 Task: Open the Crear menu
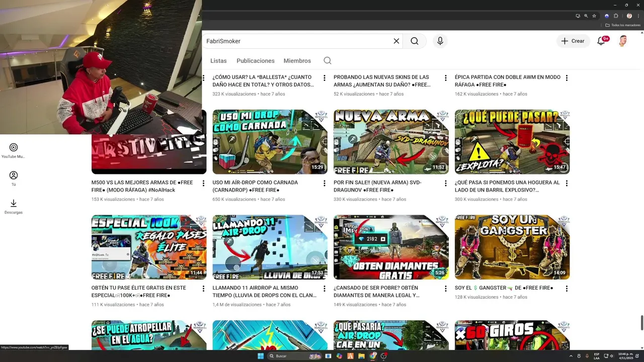click(x=573, y=41)
